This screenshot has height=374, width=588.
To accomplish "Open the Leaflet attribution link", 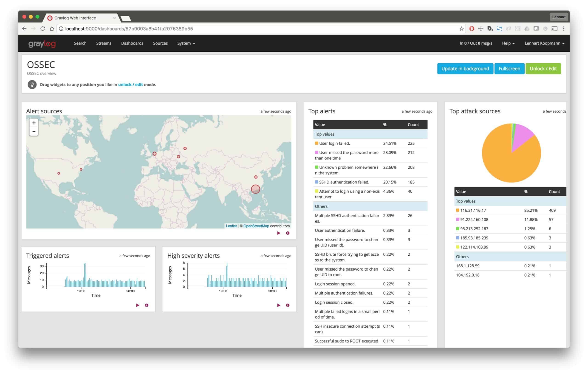I will tap(231, 226).
